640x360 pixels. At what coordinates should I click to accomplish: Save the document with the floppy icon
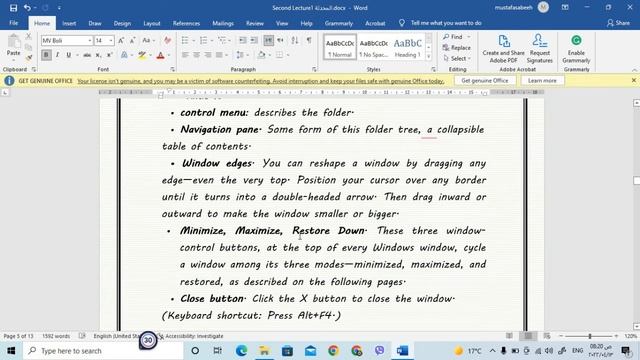click(x=13, y=8)
